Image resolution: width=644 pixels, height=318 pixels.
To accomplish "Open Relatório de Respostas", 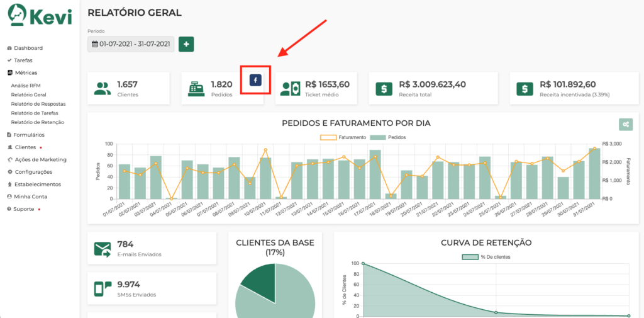I will 38,104.
